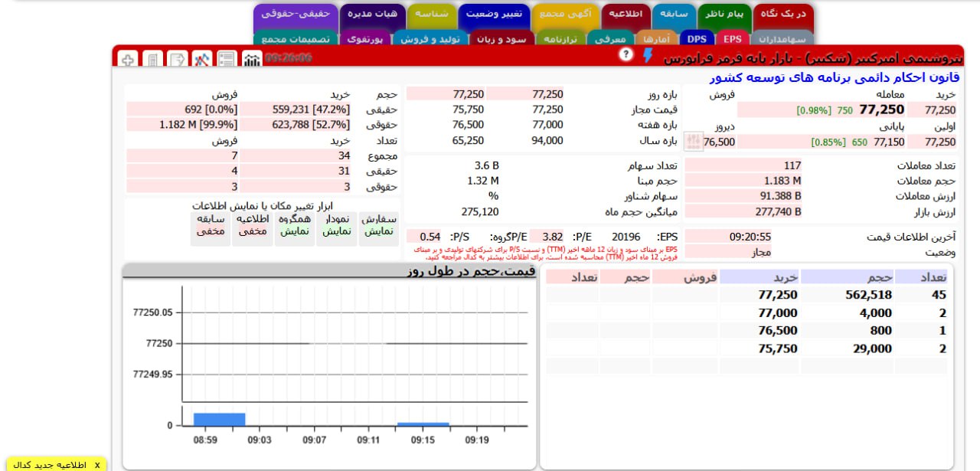Screen dimensions: 980x471
Task: Click the last trade price 77,250 in bold
Action: (881, 110)
